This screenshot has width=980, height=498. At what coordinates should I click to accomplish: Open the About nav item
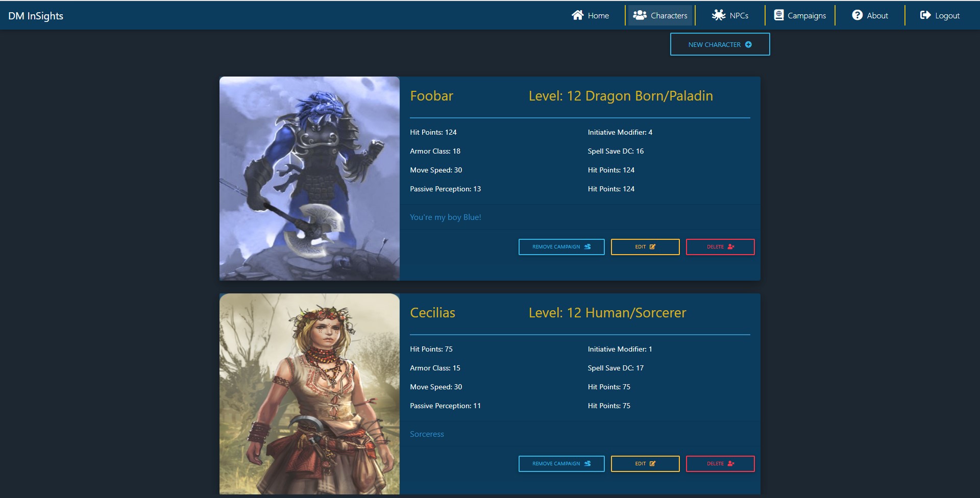(x=870, y=15)
